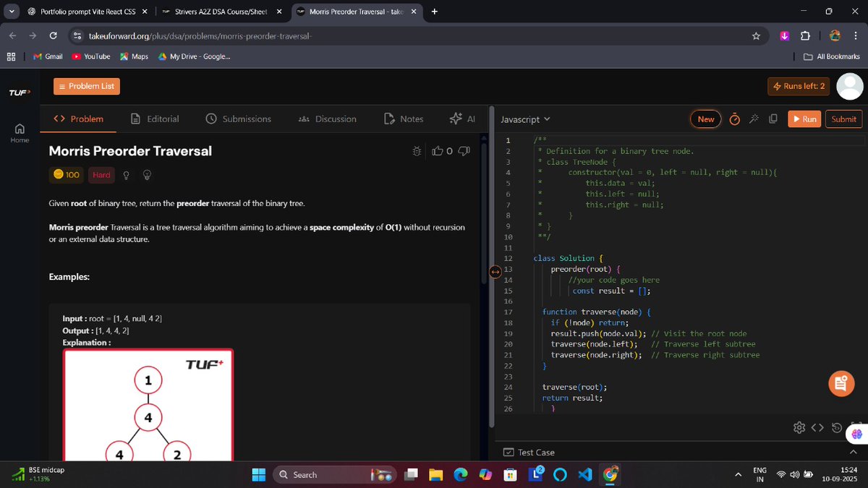Switch to the Submissions tab

239,119
